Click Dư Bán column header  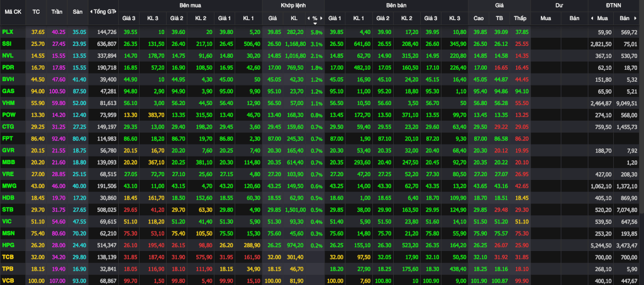[574, 18]
